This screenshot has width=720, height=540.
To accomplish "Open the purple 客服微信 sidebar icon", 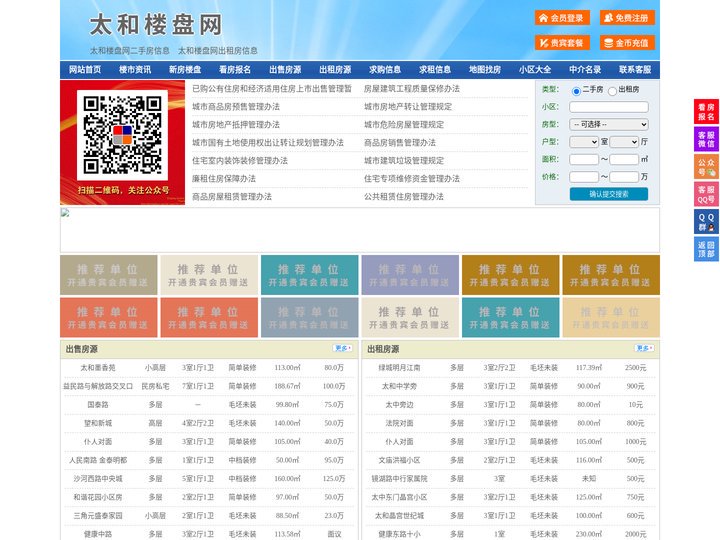I will 706,139.
